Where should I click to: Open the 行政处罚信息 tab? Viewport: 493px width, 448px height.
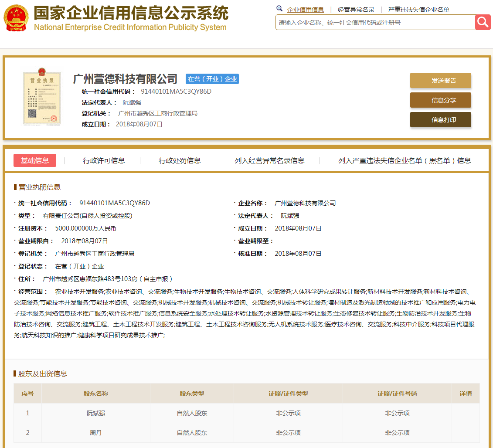click(x=180, y=160)
